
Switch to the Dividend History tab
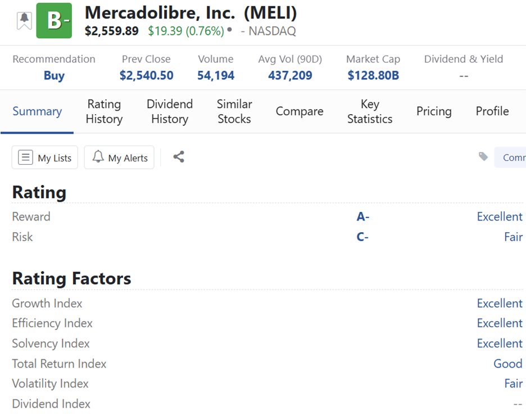click(170, 111)
